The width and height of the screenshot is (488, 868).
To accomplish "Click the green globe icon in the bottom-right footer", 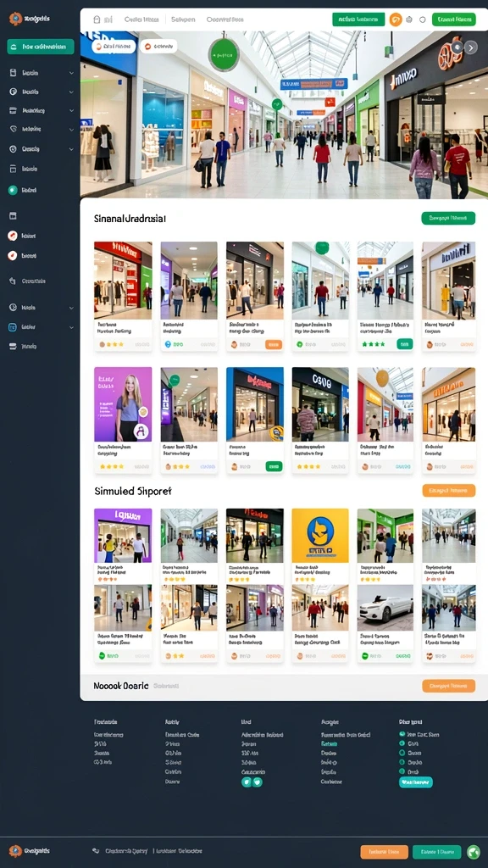I will click(473, 851).
